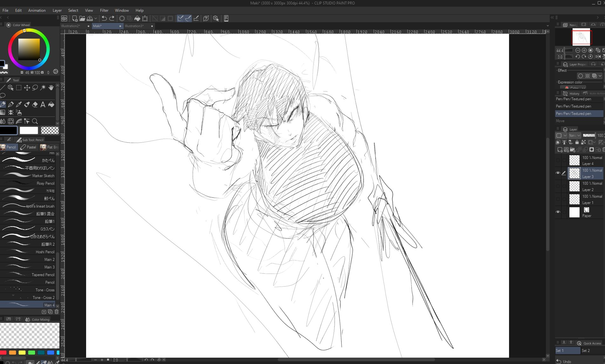Click the Zoom in icon in Navigator
The width and height of the screenshot is (605, 364).
coord(584,50)
